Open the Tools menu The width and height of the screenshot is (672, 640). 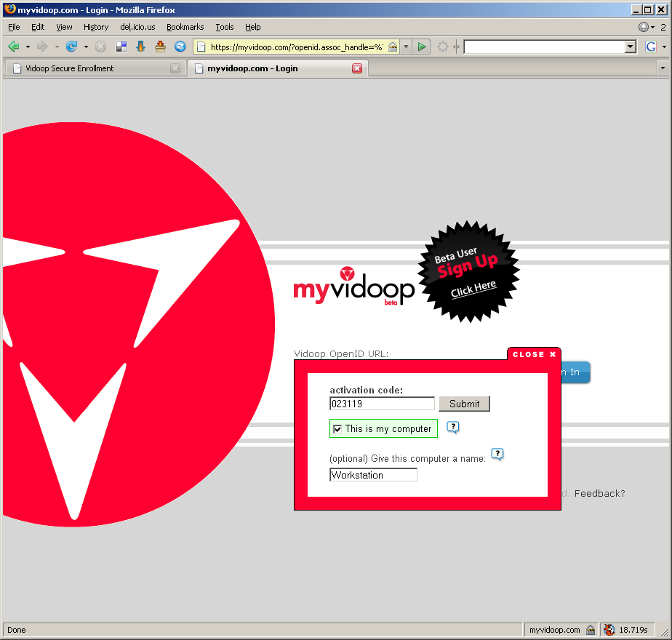(225, 27)
